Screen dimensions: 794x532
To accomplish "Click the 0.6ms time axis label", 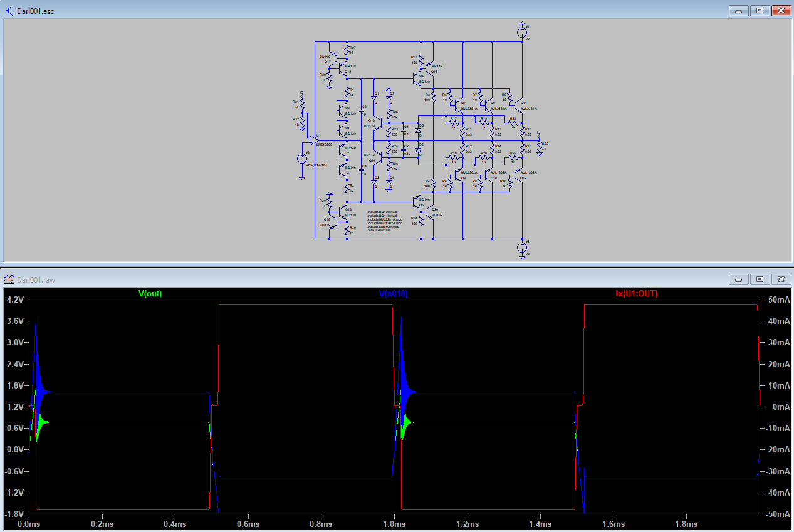I will (247, 524).
